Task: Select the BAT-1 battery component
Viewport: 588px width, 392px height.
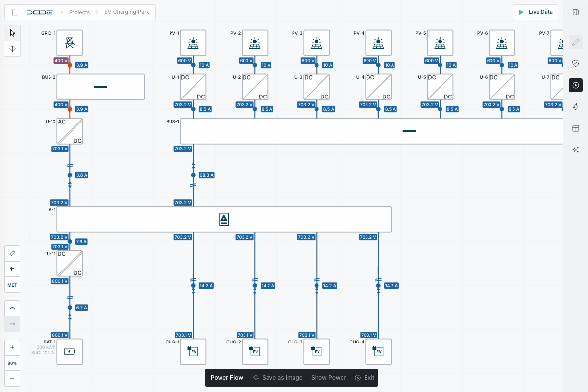Action: tap(70, 352)
